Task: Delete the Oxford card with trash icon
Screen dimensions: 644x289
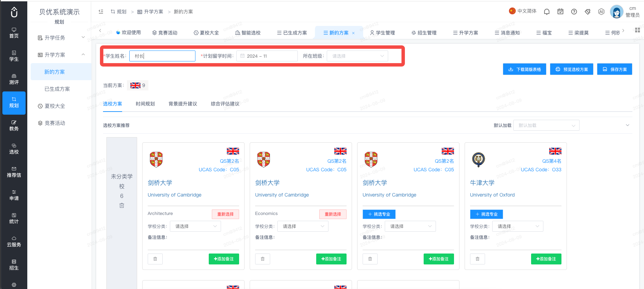Action: click(478, 259)
